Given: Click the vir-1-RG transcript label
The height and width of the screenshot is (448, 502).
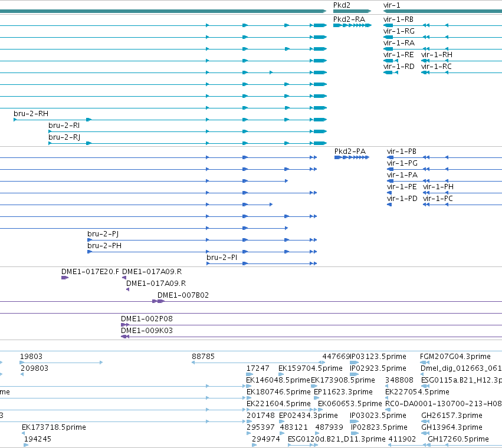Looking at the screenshot, I should click(399, 31).
